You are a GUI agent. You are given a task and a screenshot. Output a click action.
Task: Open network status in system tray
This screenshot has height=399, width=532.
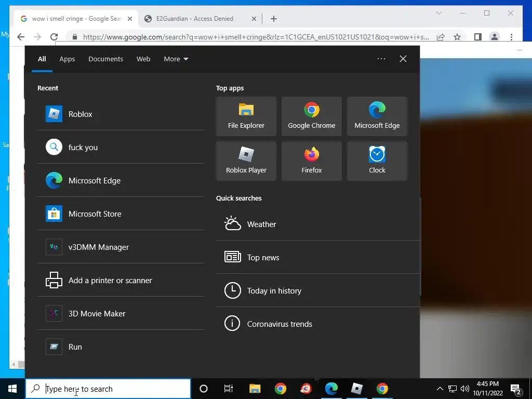pyautogui.click(x=453, y=389)
